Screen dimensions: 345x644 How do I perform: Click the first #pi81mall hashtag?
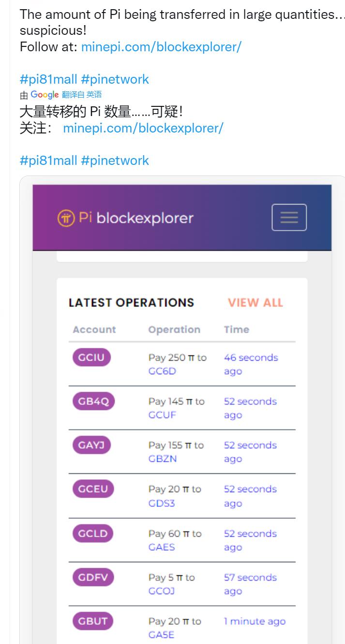[48, 79]
